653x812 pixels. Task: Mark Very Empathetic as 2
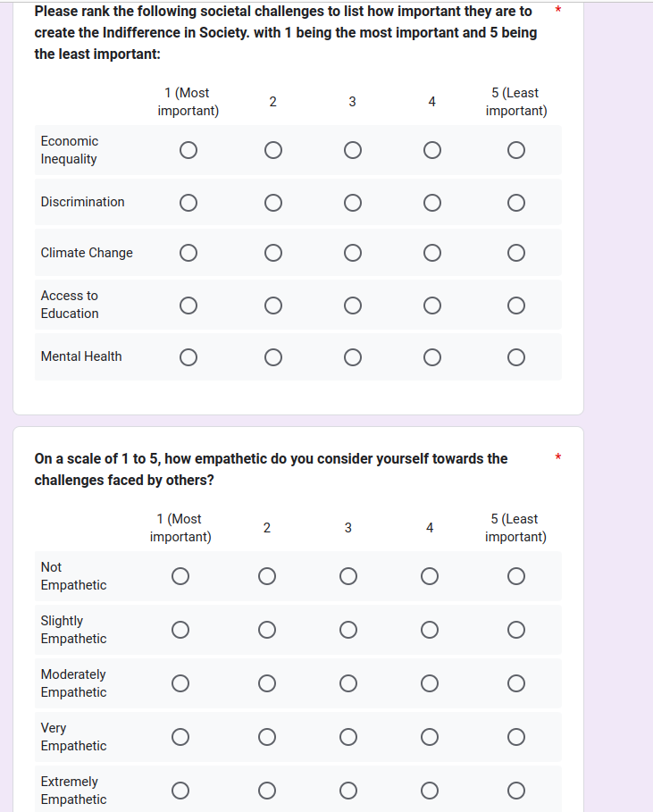click(266, 737)
